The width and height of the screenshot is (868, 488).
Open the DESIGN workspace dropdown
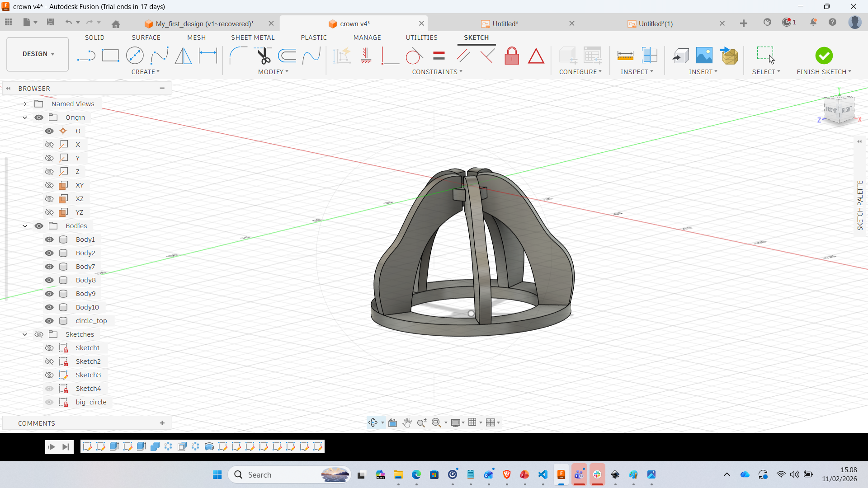[38, 54]
